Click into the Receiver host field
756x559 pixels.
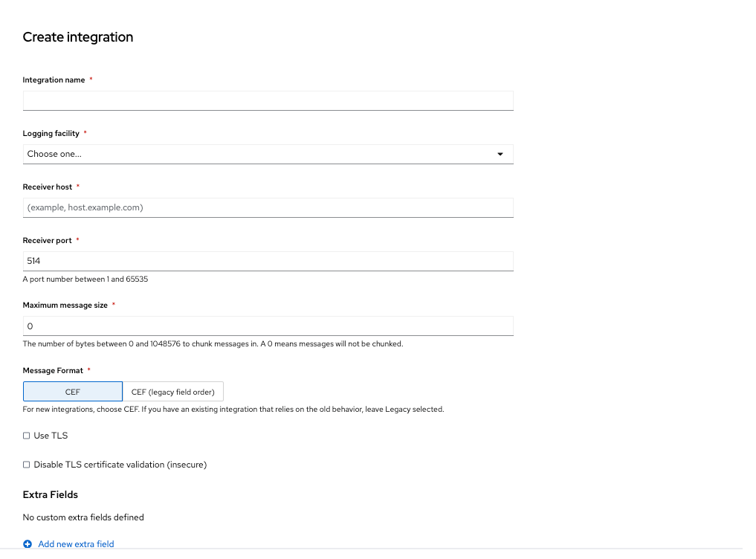(268, 207)
